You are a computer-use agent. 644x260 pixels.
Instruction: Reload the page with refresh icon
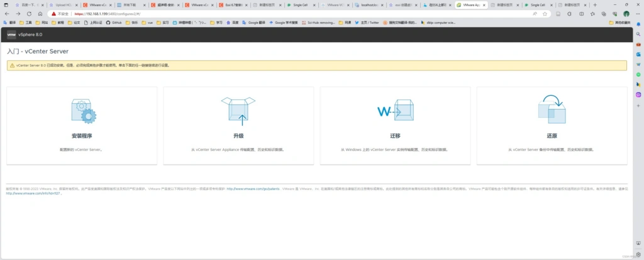(x=29, y=14)
